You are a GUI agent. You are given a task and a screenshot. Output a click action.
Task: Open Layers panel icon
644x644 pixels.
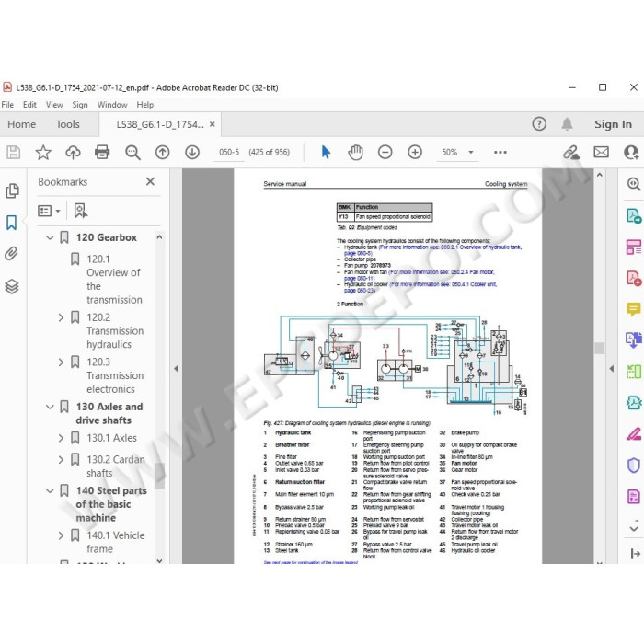pos(11,286)
